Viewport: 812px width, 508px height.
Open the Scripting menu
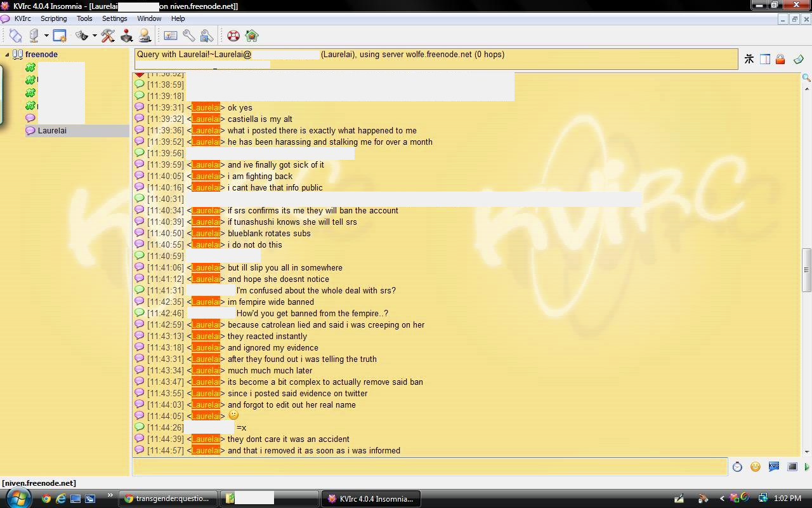[x=53, y=18]
